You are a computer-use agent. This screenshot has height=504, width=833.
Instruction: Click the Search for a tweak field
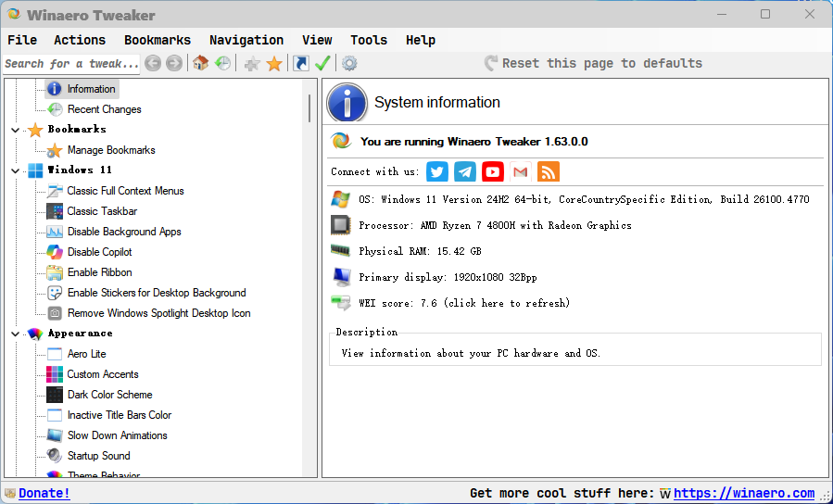click(70, 63)
